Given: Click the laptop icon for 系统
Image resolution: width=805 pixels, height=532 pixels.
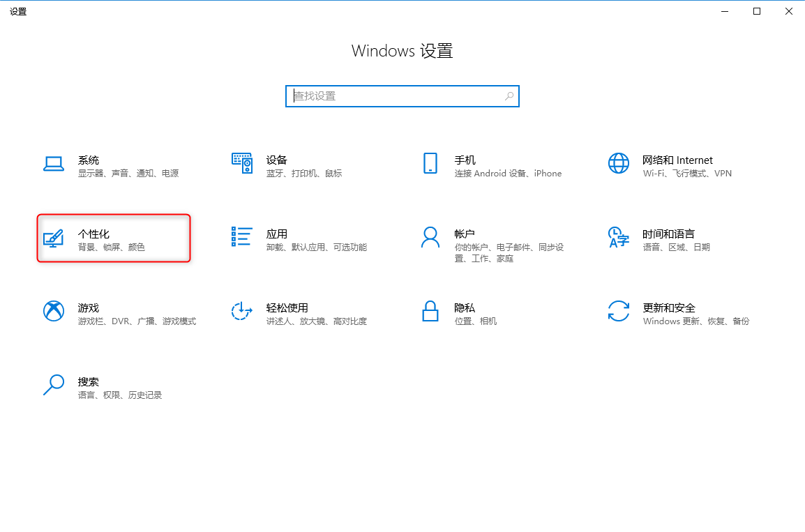Looking at the screenshot, I should click(x=54, y=164).
